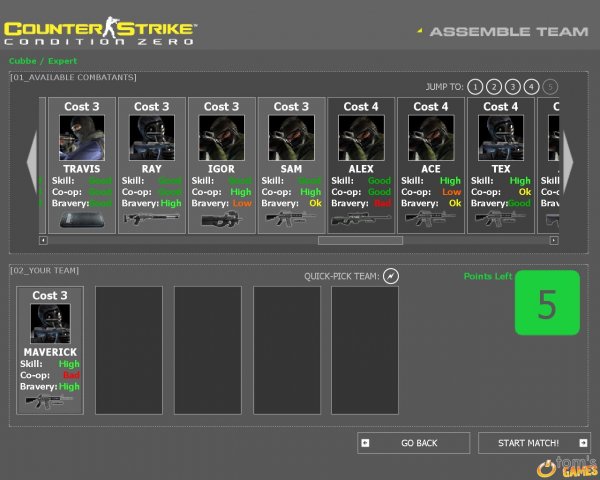Click the RAY name label
Image resolution: width=600 pixels, height=480 pixels.
[152, 169]
